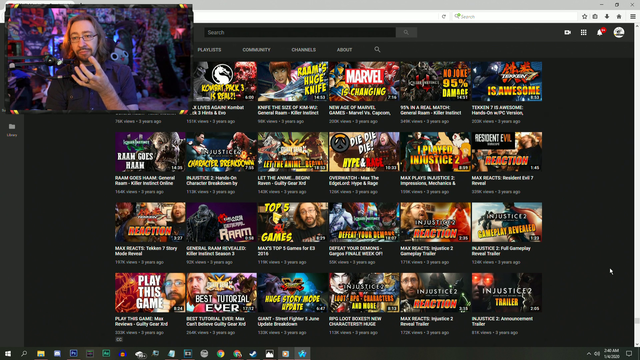Open Huge Story Mode Update thumbnail
Screen dimensions: 640x360
[293, 293]
